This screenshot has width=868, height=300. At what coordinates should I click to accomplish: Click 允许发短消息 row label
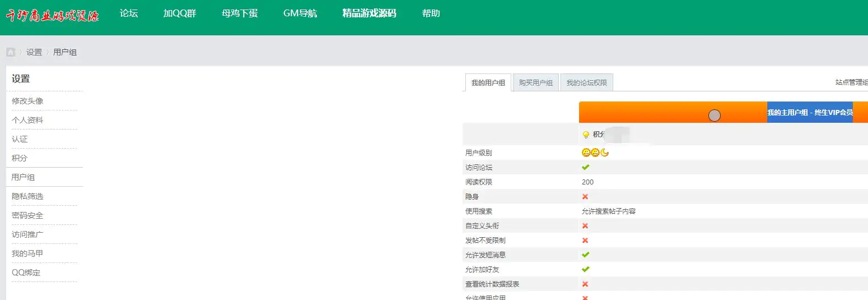click(486, 255)
